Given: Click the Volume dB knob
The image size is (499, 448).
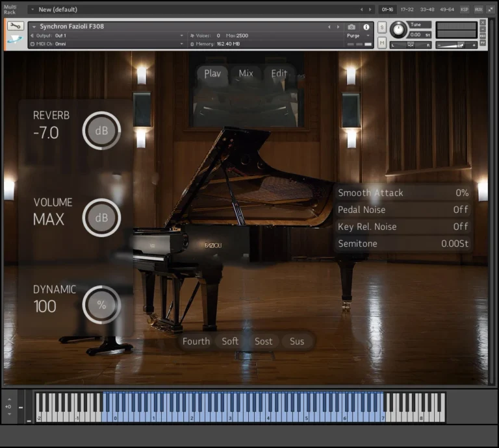Looking at the screenshot, I should pyautogui.click(x=101, y=218).
